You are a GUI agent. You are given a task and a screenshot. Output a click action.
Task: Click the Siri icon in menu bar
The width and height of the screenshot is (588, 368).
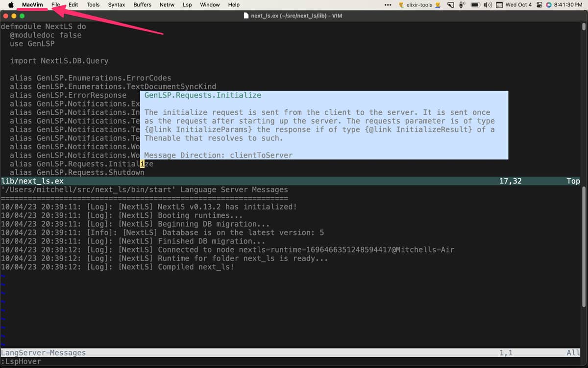tap(549, 5)
